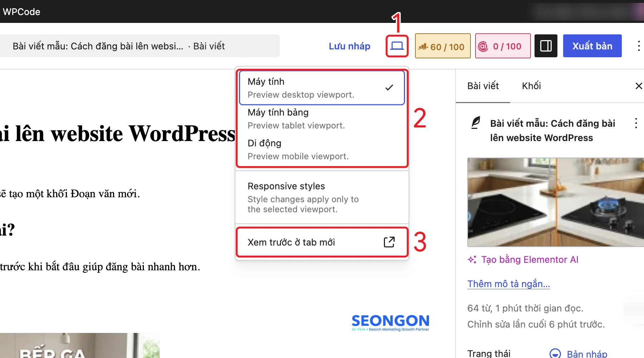The width and height of the screenshot is (644, 358).
Task: Open the Rank Math 0/100 score badge
Action: pos(503,46)
